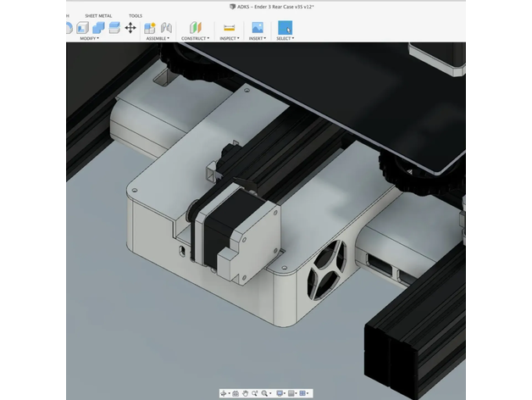Select the Joint tool icon in Assemble
This screenshot has height=400, width=532.
click(166, 28)
